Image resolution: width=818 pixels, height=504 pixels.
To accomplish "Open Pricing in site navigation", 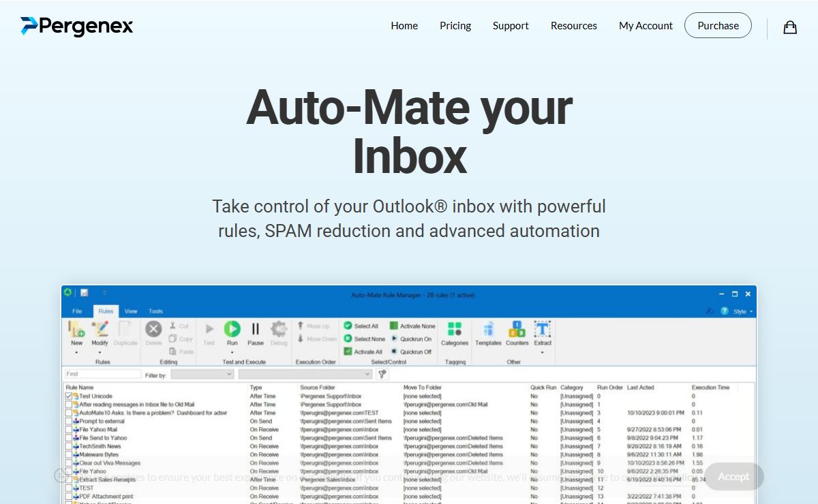I will (455, 26).
